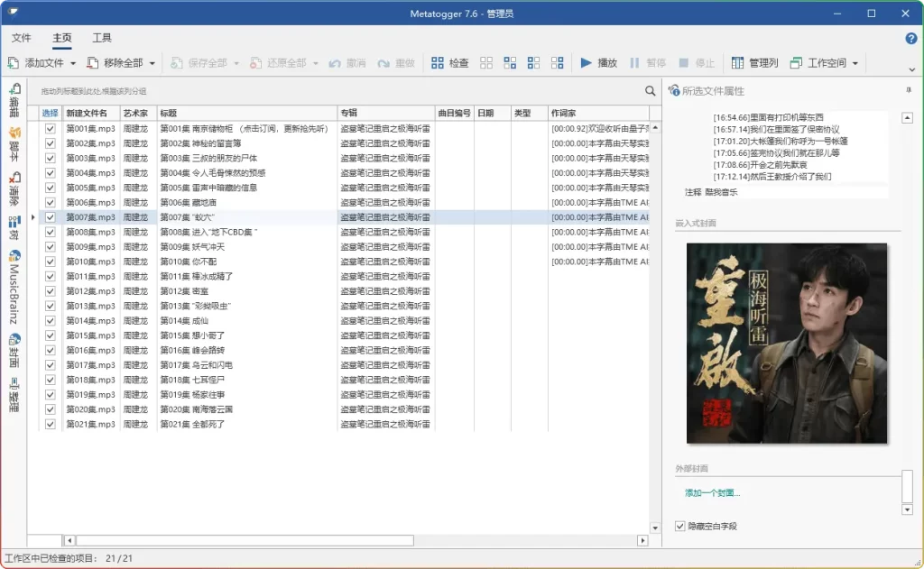Open the 树 (Tree) sidebar panel
924x569 pixels.
pos(14,227)
